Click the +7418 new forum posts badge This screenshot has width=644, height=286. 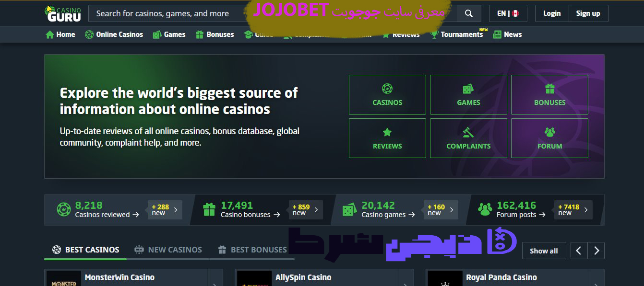tap(573, 210)
